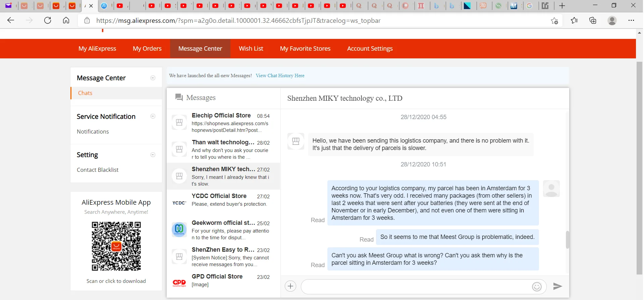Screen dimensions: 644x300
Task: Open the browser Favorites list
Action: click(x=574, y=20)
